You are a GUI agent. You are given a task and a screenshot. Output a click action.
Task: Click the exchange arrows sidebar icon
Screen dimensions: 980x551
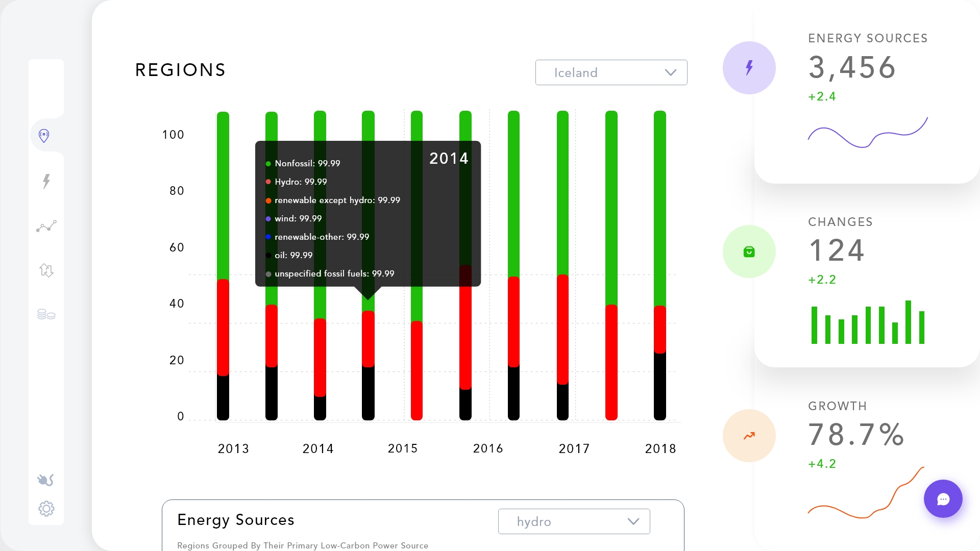click(x=46, y=270)
